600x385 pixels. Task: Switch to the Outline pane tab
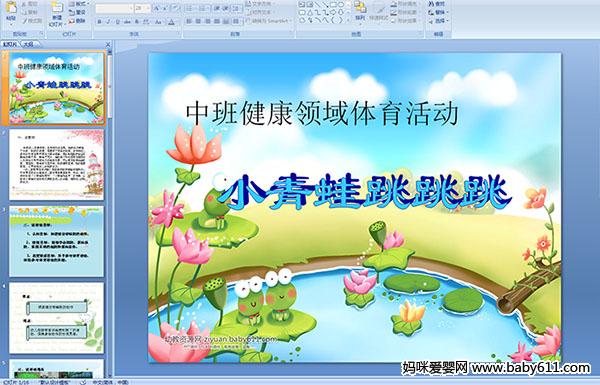tap(28, 44)
